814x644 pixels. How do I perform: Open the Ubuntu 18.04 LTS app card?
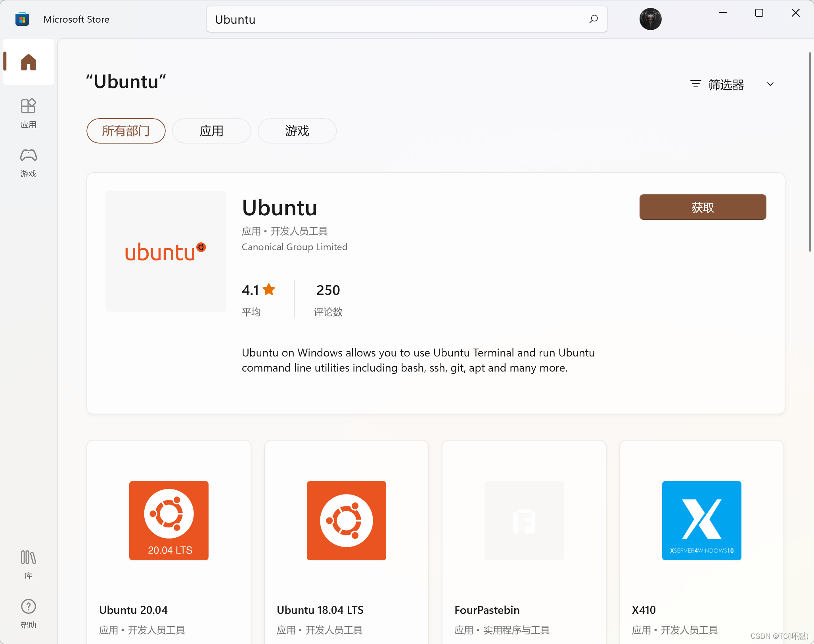[x=346, y=539]
